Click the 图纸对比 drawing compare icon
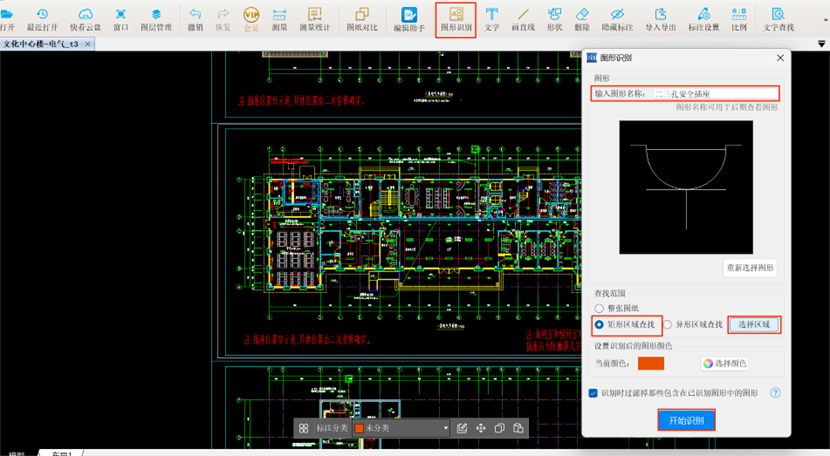This screenshot has height=456, width=830. pos(362,18)
